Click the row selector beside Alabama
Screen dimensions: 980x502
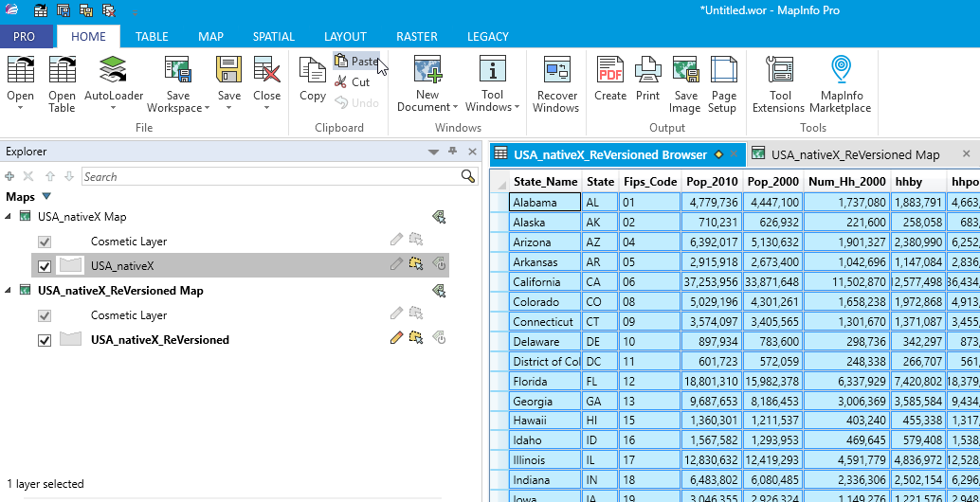click(x=499, y=203)
